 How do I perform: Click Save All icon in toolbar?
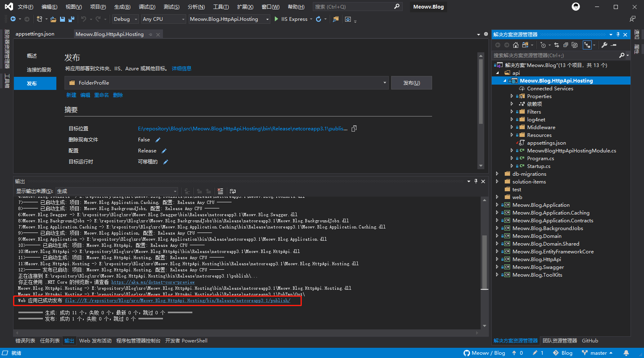[x=71, y=19]
